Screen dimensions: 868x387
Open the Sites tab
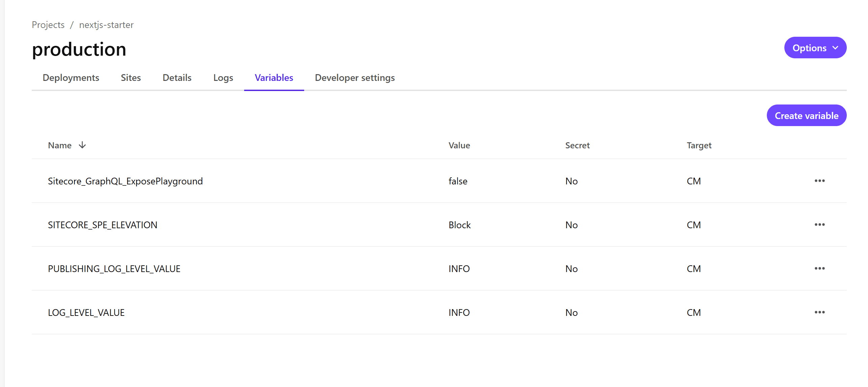(x=131, y=78)
